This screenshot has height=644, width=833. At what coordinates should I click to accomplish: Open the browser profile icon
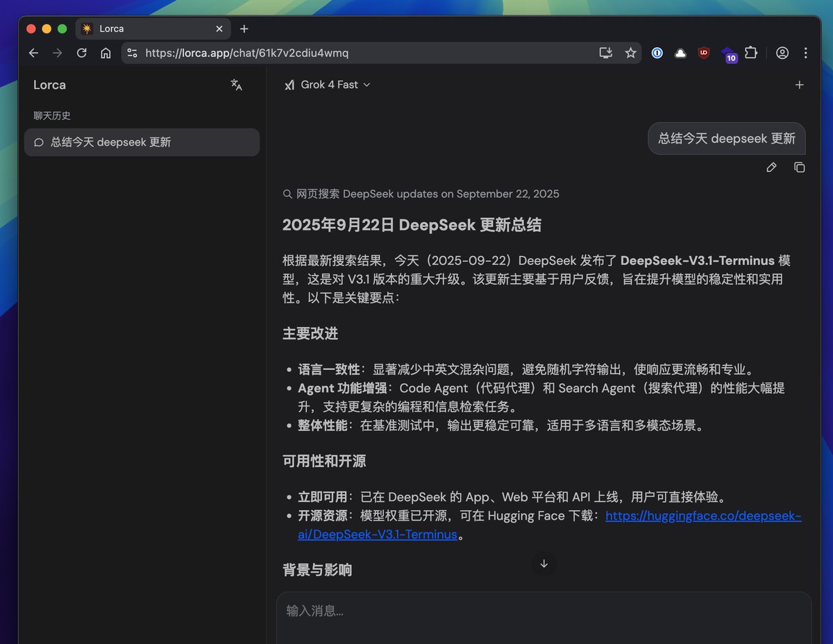click(782, 53)
